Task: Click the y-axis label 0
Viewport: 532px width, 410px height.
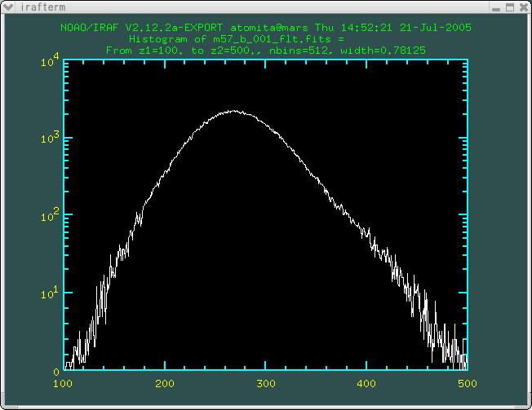Action: [x=56, y=372]
